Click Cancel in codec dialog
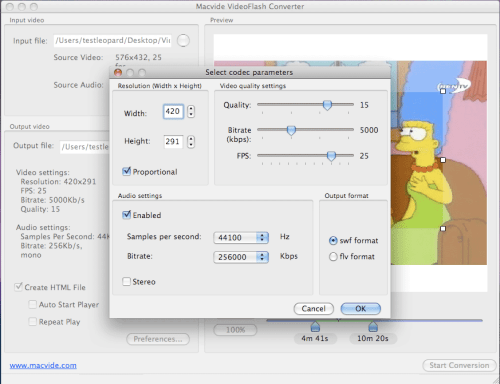This screenshot has height=384, width=500. tap(314, 309)
